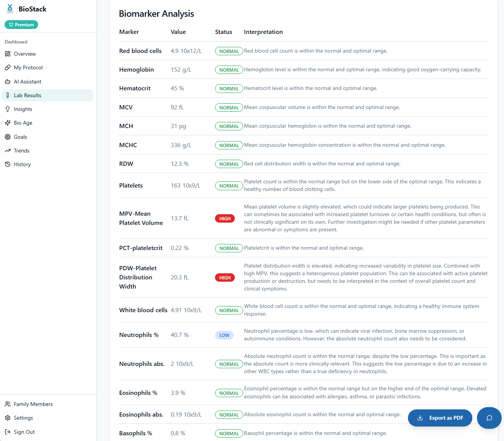Open the Overview dashboard section
Image resolution: width=504 pixels, height=441 pixels.
click(24, 54)
